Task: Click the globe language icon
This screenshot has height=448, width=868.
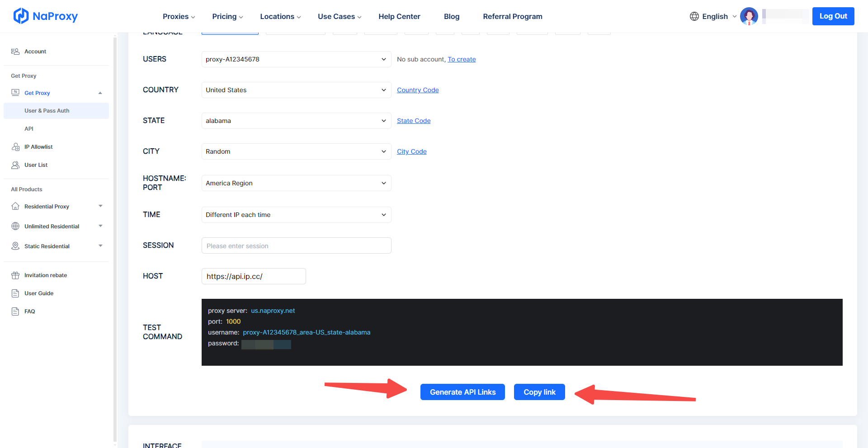Action: (694, 16)
